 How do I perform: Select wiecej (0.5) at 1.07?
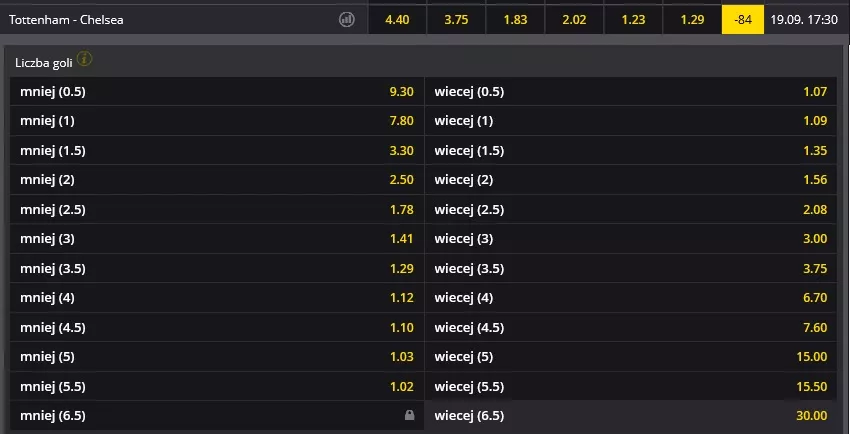(x=631, y=92)
